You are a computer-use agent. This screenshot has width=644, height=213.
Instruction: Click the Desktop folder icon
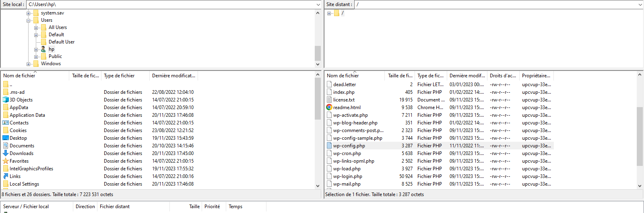(6, 138)
